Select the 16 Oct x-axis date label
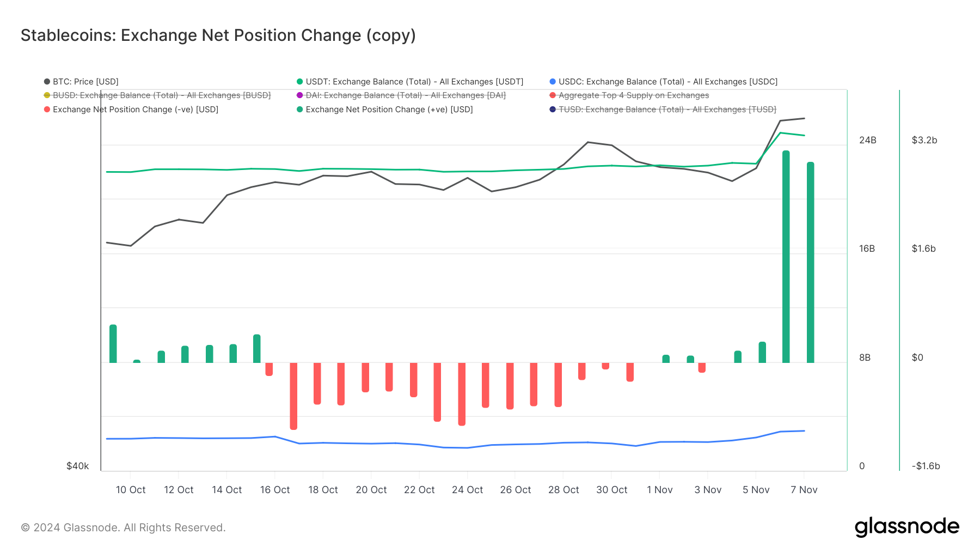980x552 pixels. coord(275,490)
